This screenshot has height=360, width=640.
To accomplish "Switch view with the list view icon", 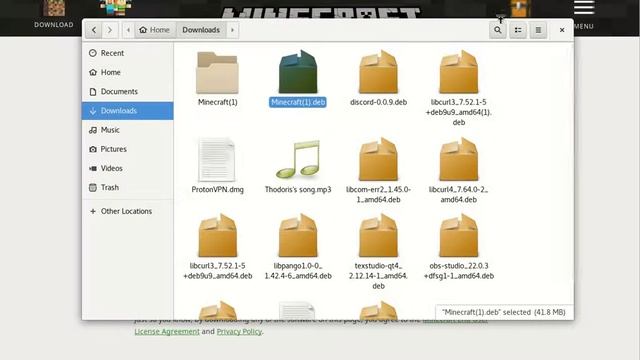I will (518, 30).
